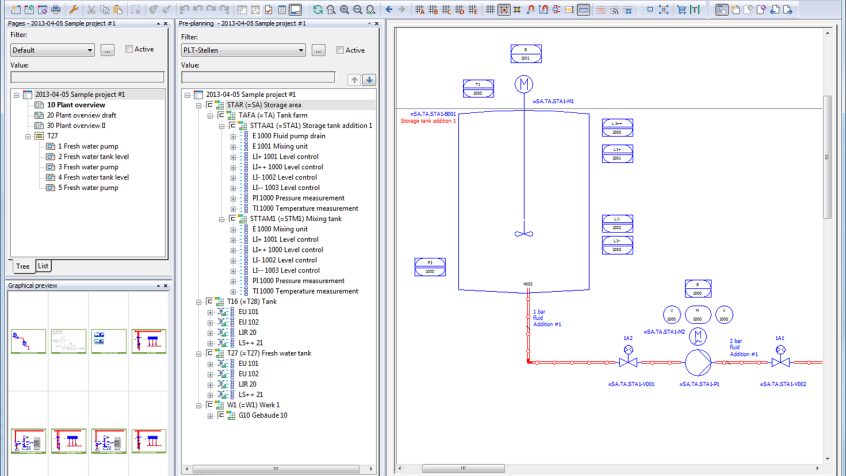The height and width of the screenshot is (476, 846).
Task: Click the Value field in Pages panel
Action: pyautogui.click(x=87, y=77)
